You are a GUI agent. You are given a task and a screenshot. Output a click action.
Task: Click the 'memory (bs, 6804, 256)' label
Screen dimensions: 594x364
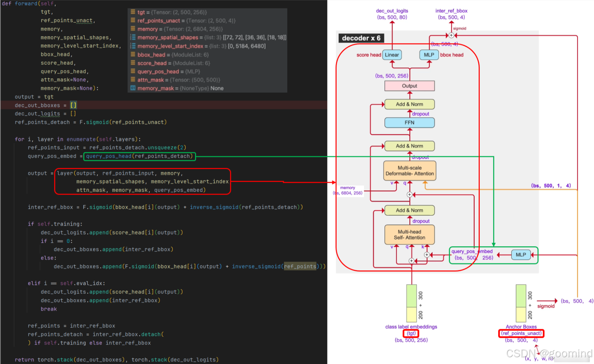(x=348, y=190)
